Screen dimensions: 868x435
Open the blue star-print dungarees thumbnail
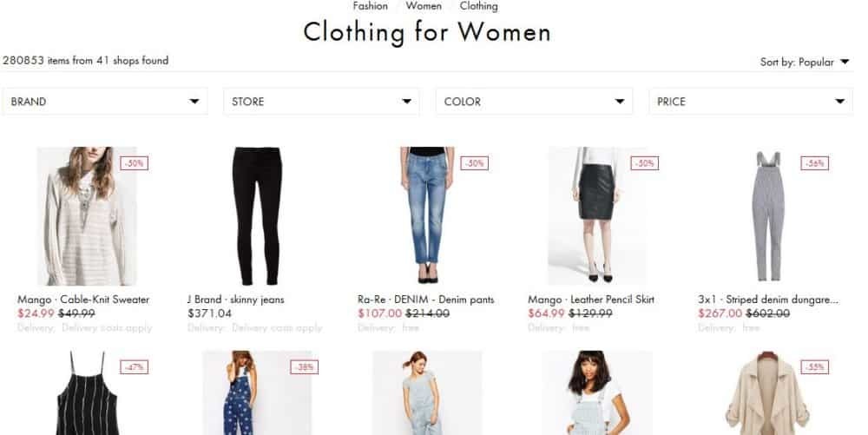click(x=257, y=393)
